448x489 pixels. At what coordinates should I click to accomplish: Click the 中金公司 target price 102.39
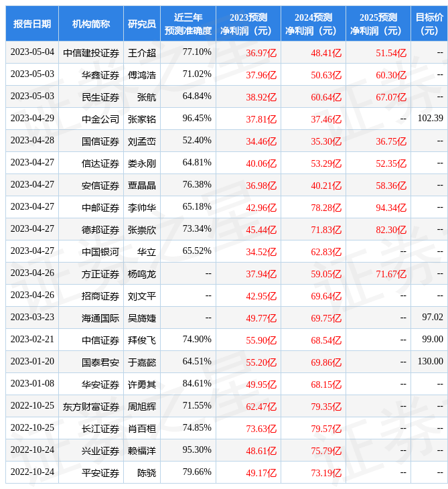430,119
